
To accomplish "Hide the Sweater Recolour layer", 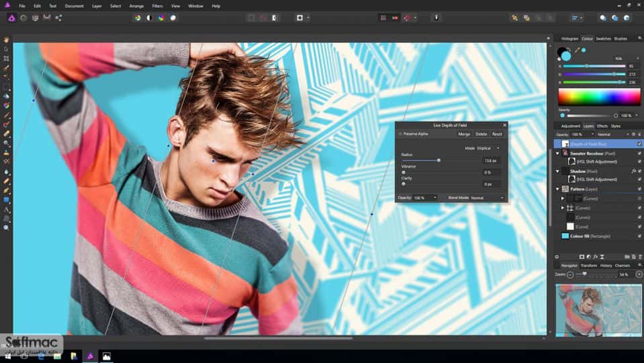I will point(639,153).
